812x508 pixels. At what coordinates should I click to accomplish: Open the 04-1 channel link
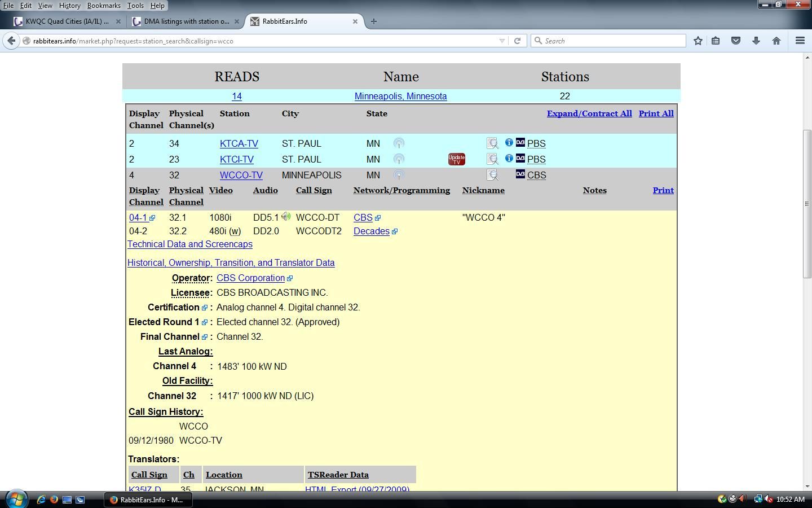[138, 218]
